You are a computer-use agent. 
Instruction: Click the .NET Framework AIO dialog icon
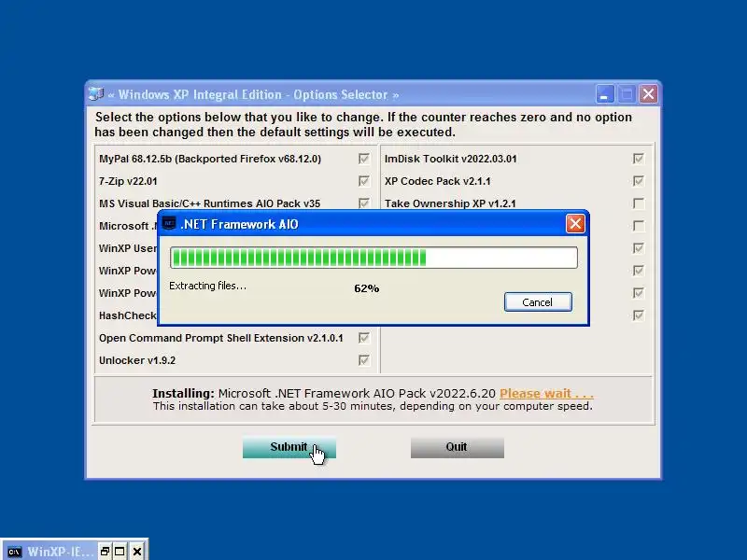coord(169,223)
